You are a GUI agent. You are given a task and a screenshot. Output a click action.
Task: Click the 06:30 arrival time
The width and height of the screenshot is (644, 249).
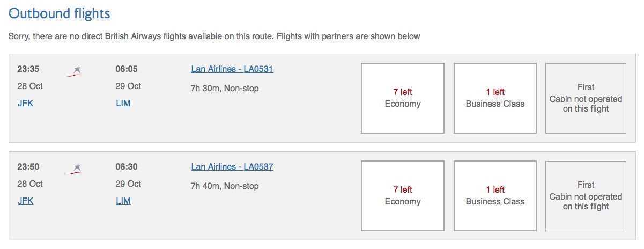point(126,167)
